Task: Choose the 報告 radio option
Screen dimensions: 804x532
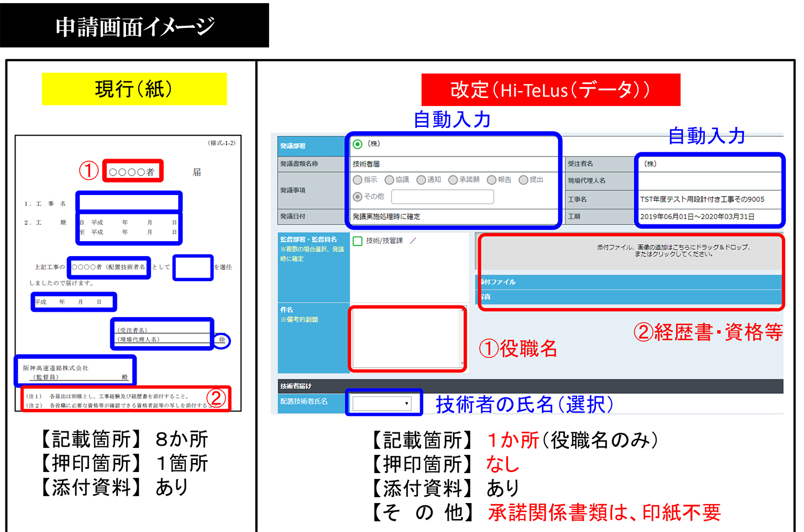Action: click(x=492, y=180)
